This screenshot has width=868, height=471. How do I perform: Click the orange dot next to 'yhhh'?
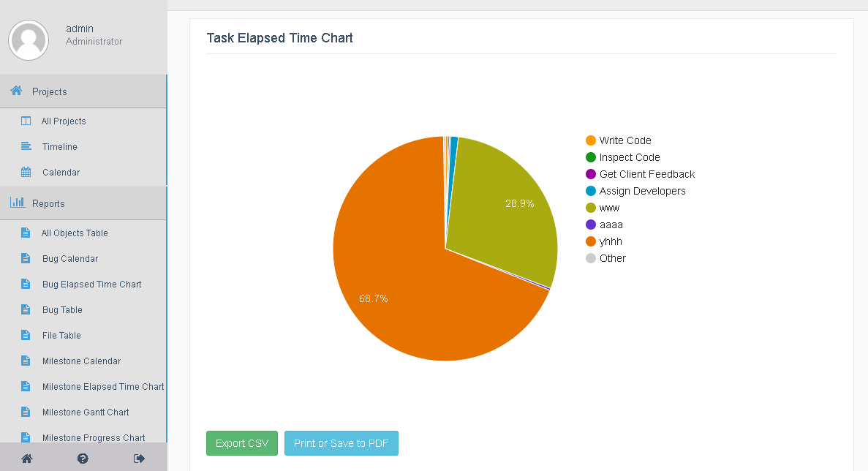coord(590,241)
